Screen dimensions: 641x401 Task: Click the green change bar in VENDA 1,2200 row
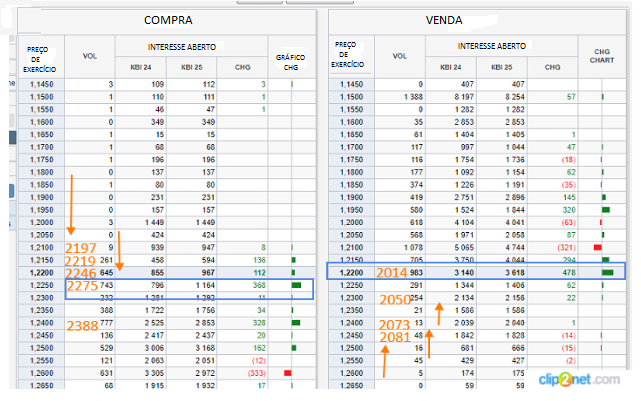pyautogui.click(x=606, y=272)
